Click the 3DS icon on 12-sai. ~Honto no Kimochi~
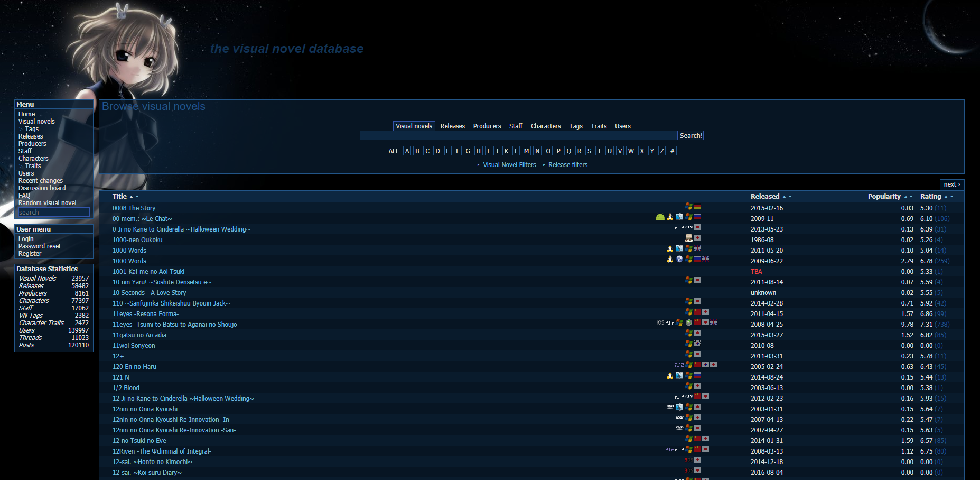This screenshot has height=480, width=980. pyautogui.click(x=688, y=460)
